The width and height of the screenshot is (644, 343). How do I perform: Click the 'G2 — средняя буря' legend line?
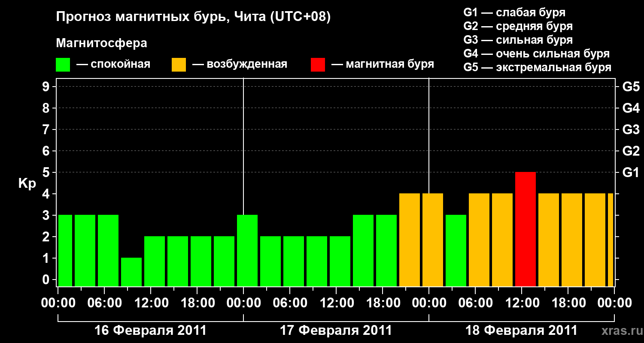[518, 26]
